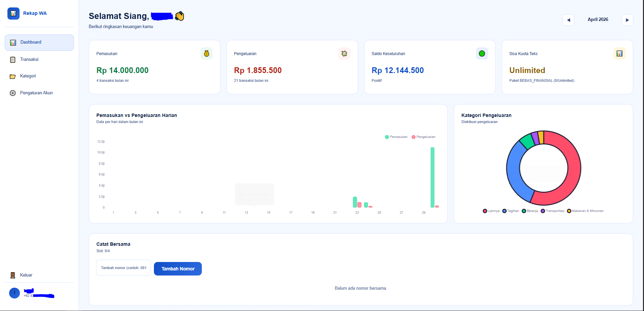Click the money bag icon on Pemasukan card

(x=207, y=53)
